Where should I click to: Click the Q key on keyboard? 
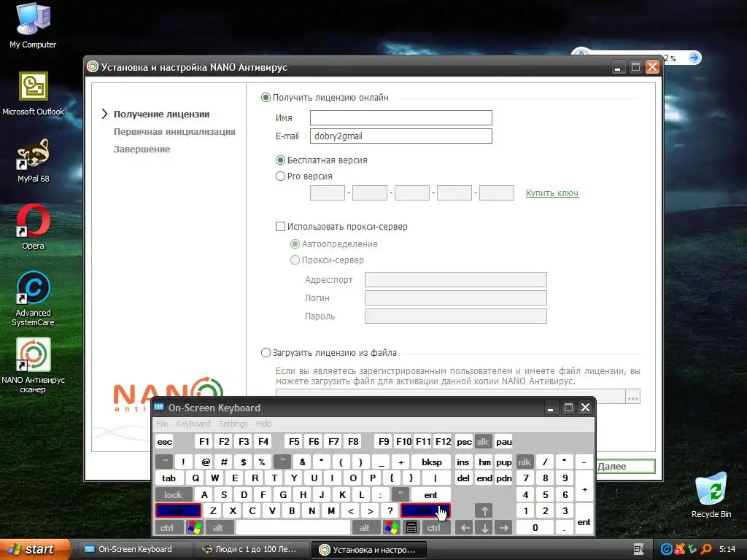pyautogui.click(x=196, y=478)
